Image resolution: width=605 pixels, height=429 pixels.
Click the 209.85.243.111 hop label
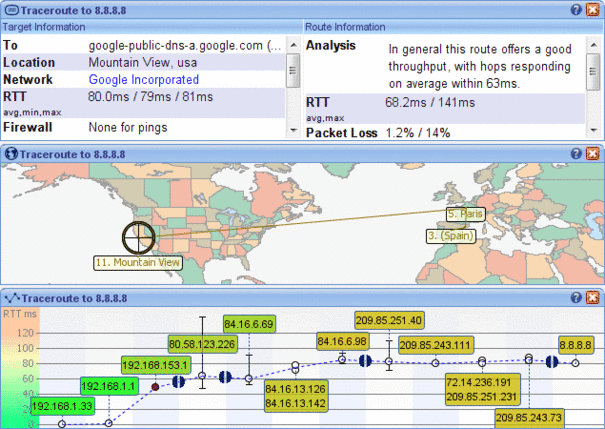[436, 345]
